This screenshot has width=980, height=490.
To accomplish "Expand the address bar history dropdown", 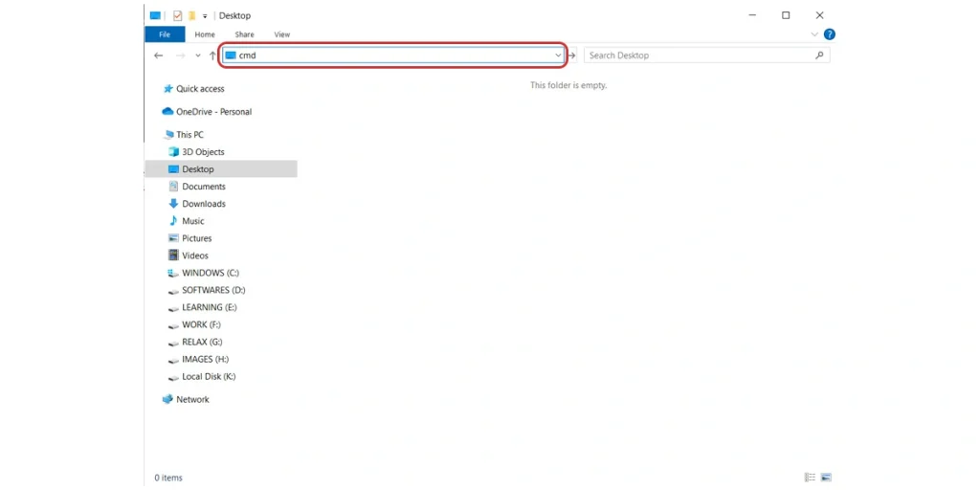I will pyautogui.click(x=559, y=55).
